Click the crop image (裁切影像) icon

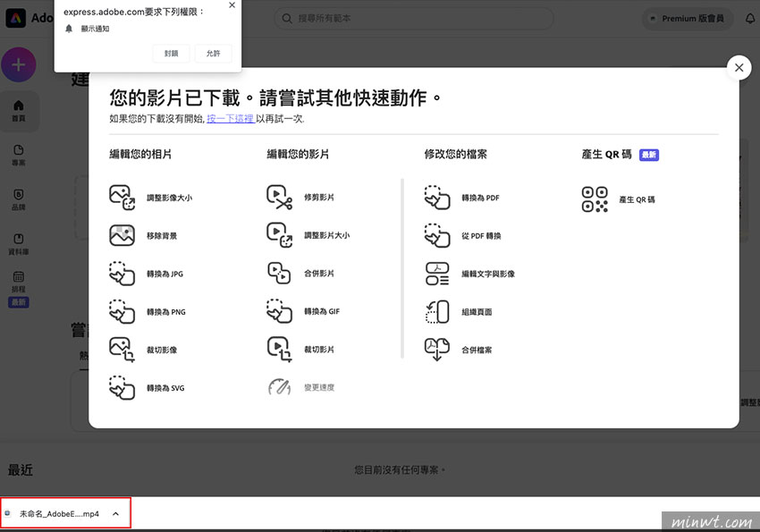coord(122,350)
